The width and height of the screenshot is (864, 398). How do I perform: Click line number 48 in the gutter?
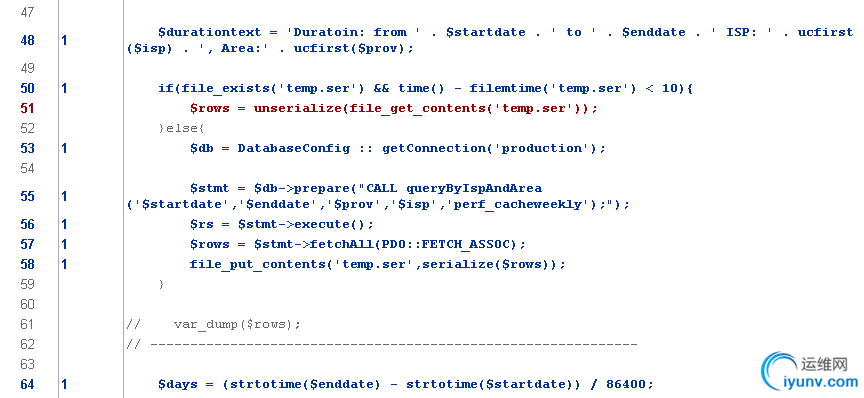(x=28, y=40)
